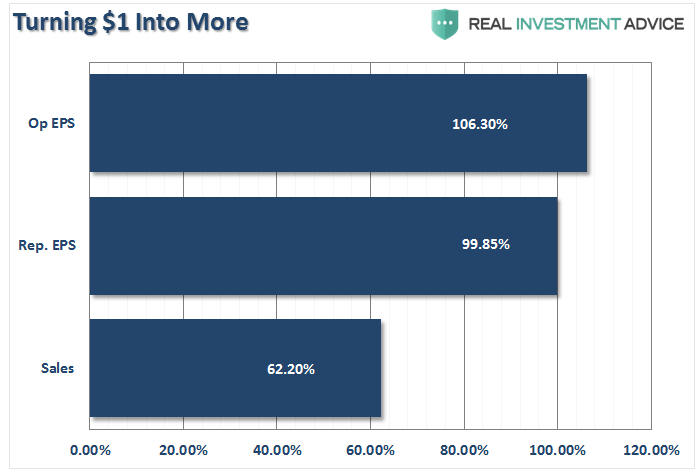The image size is (699, 474).
Task: Click the 80.00% axis tick label
Action: pyautogui.click(x=464, y=449)
